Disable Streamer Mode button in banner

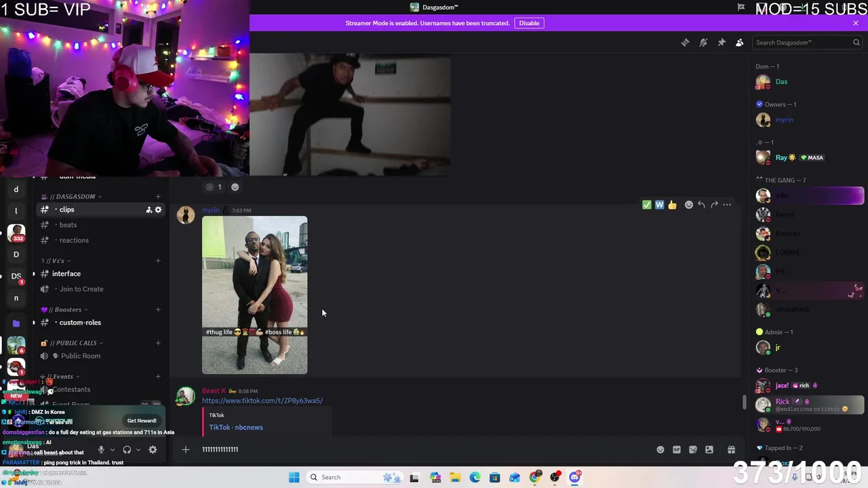[x=529, y=23]
